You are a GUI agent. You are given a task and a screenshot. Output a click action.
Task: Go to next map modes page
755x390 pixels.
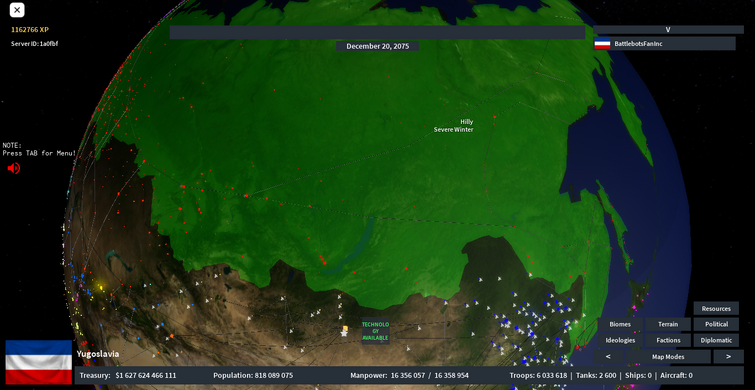(x=728, y=356)
